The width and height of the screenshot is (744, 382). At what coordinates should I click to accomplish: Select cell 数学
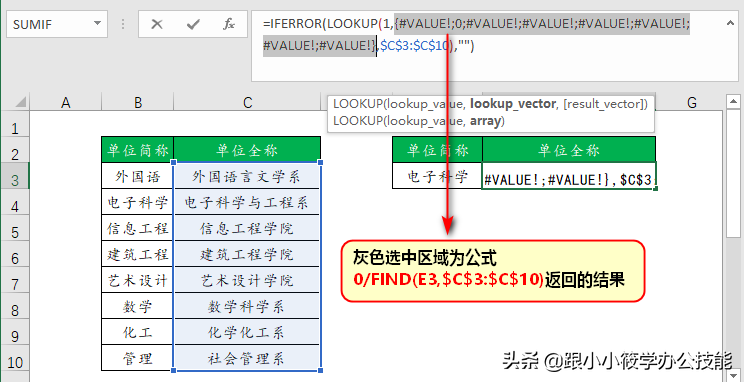tap(138, 307)
